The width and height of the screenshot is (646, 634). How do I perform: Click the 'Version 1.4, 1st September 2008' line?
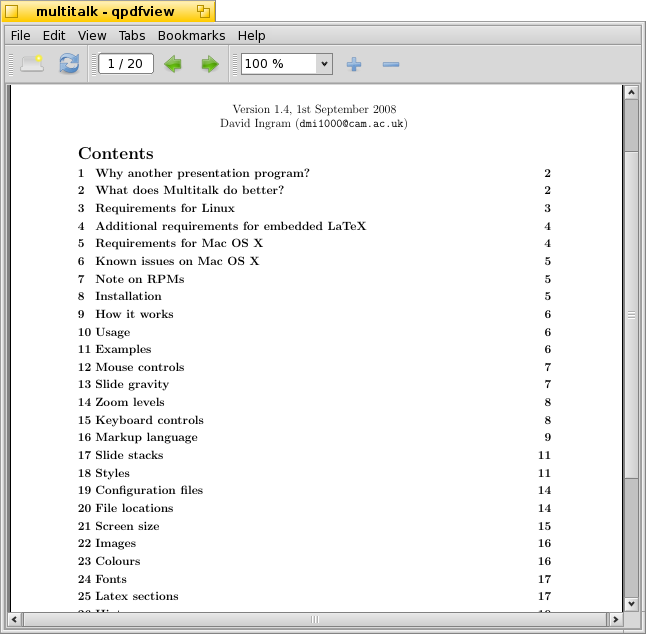(314, 109)
